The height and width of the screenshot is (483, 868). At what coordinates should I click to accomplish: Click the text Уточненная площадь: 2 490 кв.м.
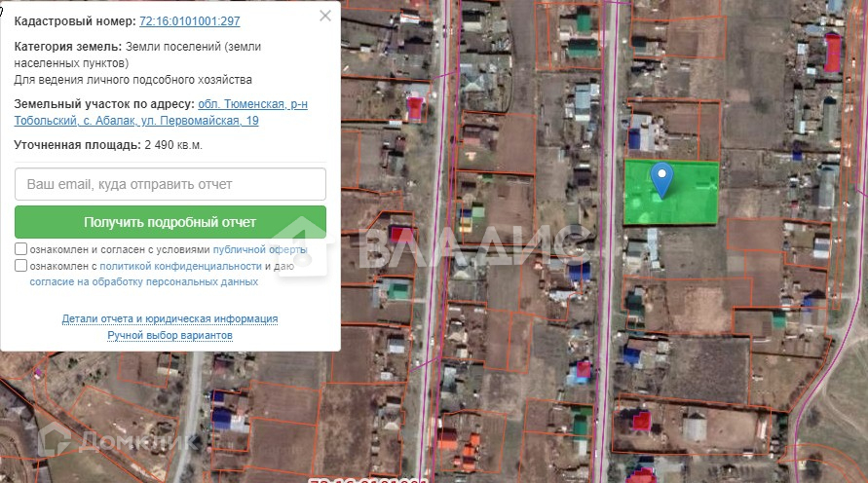pyautogui.click(x=108, y=145)
